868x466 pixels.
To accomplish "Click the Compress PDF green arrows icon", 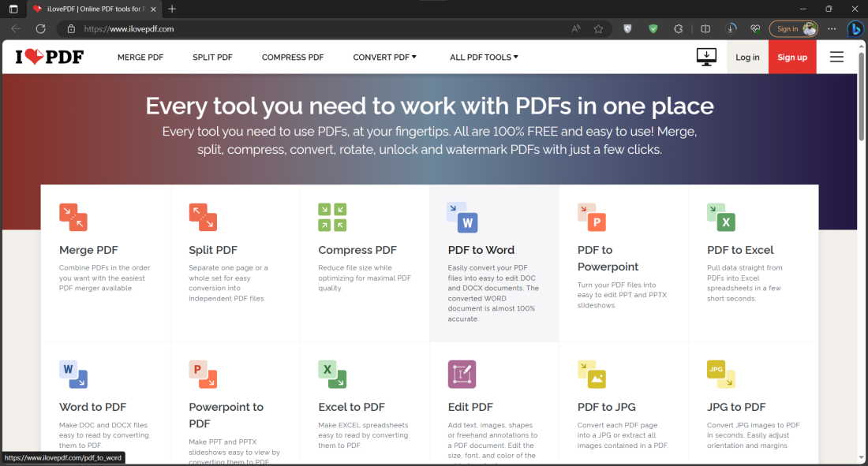I will click(x=332, y=217).
